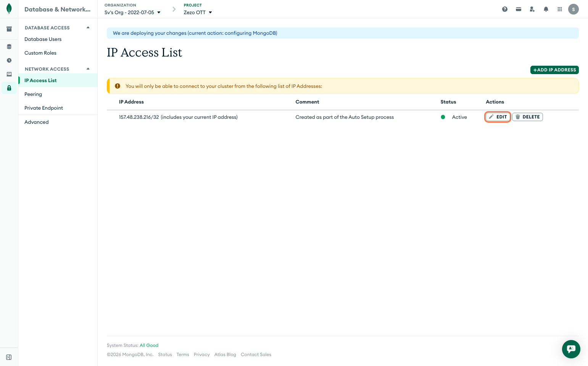Open the chat support bubble
The width and height of the screenshot is (588, 366).
click(571, 349)
